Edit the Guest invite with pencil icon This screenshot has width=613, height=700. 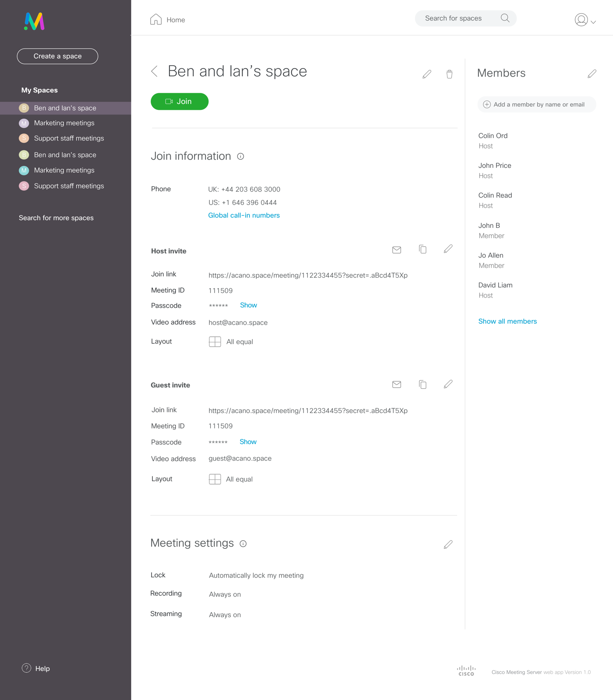pyautogui.click(x=448, y=384)
